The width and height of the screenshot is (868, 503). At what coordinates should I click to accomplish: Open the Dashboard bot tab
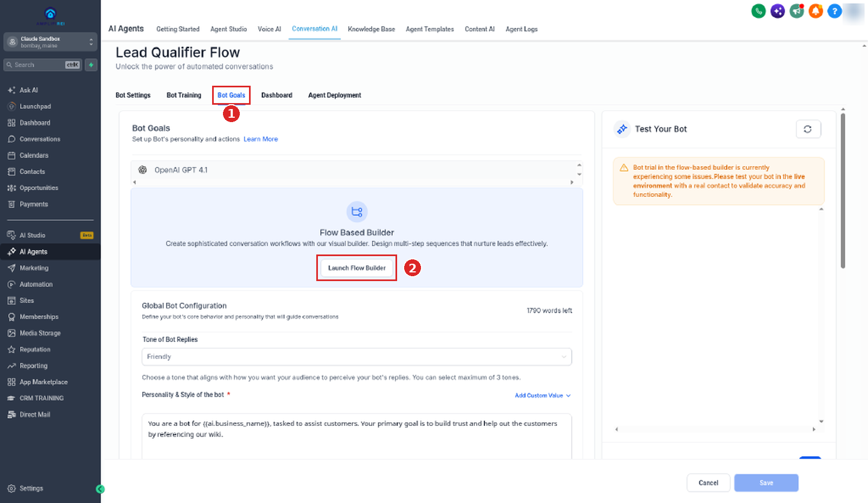(x=277, y=95)
